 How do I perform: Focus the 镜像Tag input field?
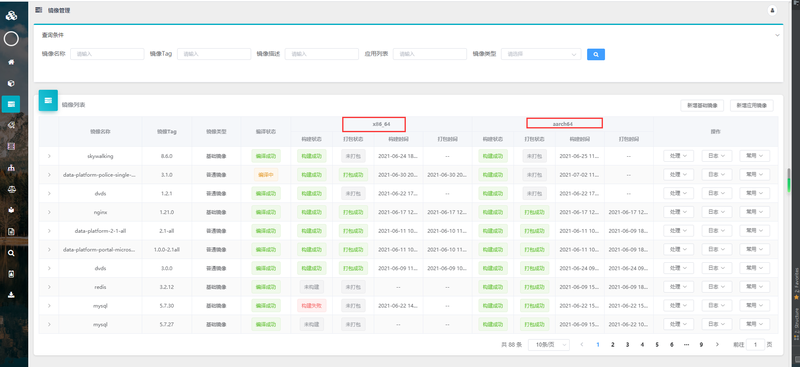pyautogui.click(x=214, y=54)
